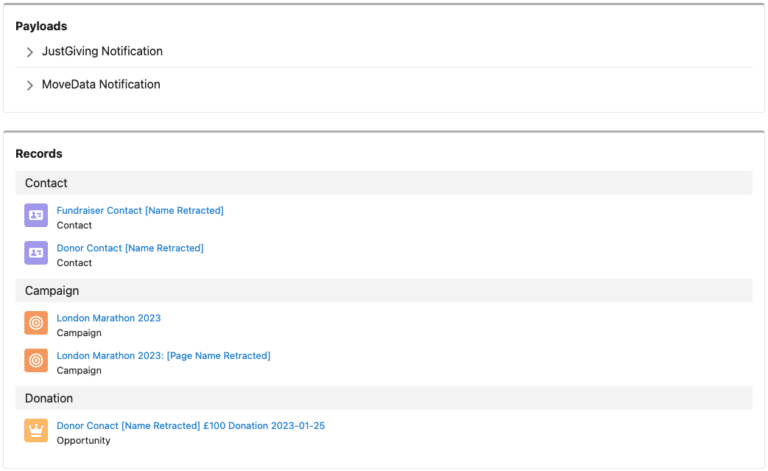
Task: Expand the MoveData Notification payload chevron
Action: pyautogui.click(x=30, y=85)
